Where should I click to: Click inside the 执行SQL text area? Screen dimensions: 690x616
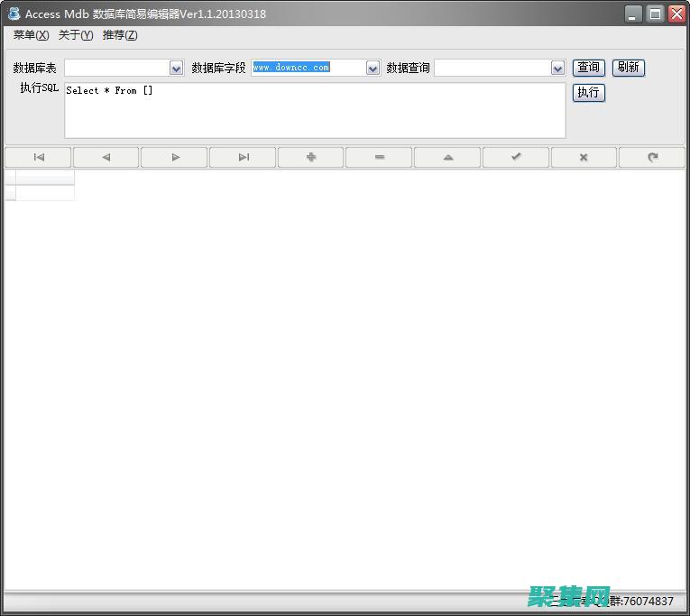coord(315,111)
